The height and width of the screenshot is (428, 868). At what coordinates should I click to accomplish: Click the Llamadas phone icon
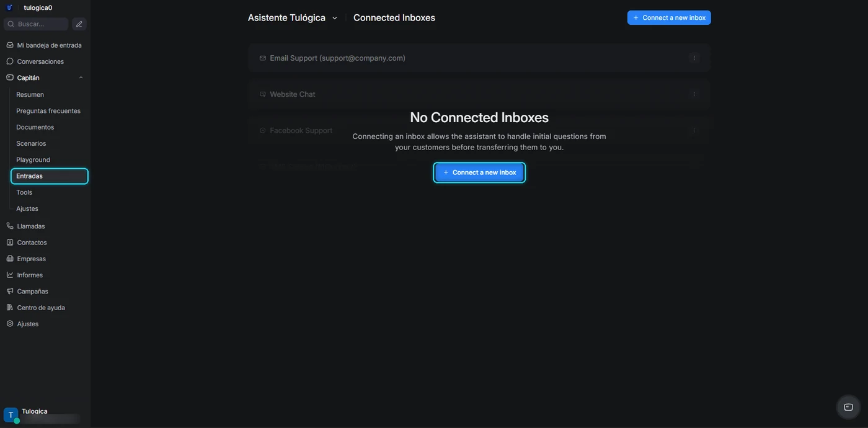click(10, 226)
